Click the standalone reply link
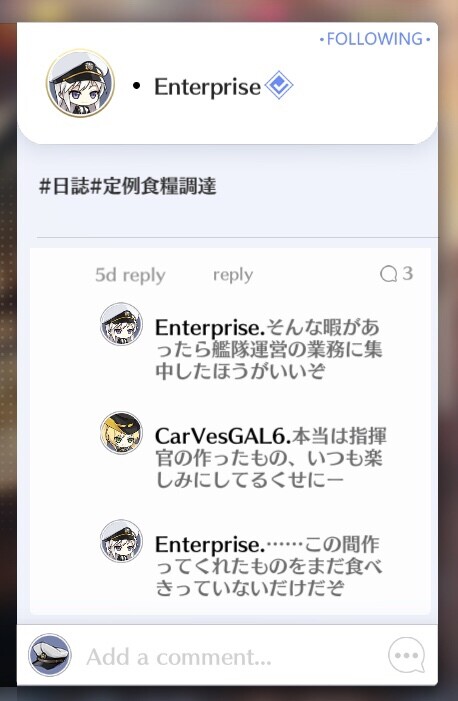Image resolution: width=458 pixels, height=701 pixels. 233,274
